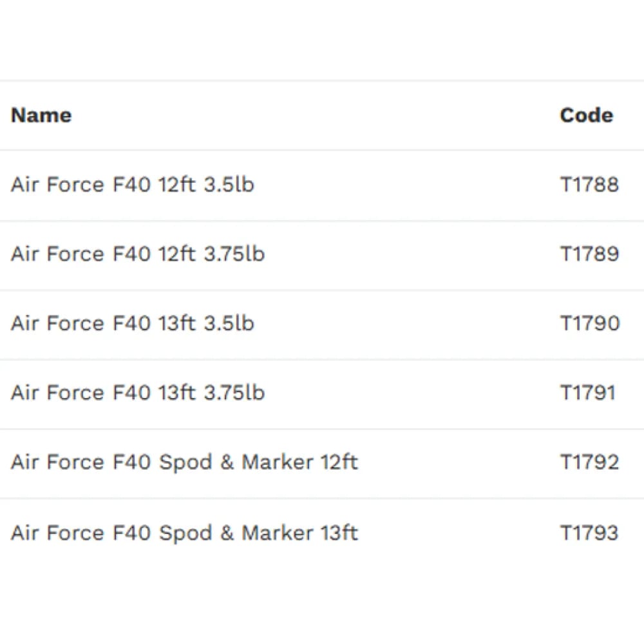Choose Air Force F40 Spod & Marker 13ft
Image resolution: width=644 pixels, height=644 pixels.
point(184,533)
